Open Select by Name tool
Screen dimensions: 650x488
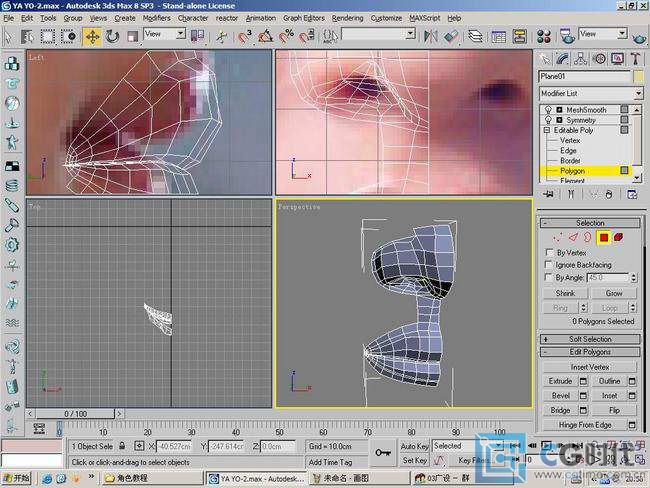[27, 36]
